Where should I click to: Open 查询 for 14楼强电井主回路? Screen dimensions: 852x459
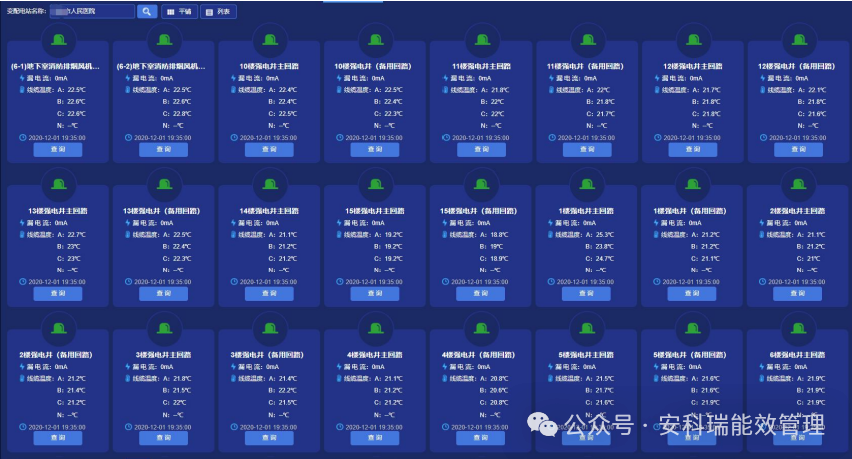tap(270, 293)
